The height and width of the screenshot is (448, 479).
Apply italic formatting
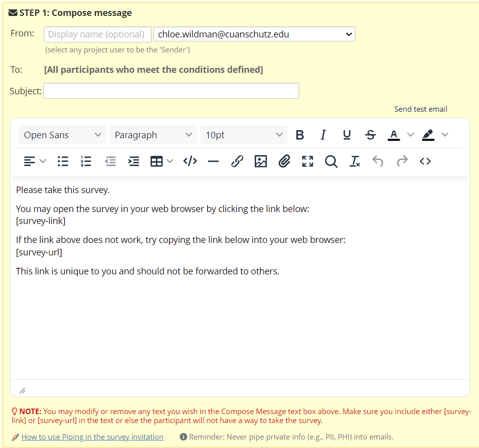tap(323, 135)
